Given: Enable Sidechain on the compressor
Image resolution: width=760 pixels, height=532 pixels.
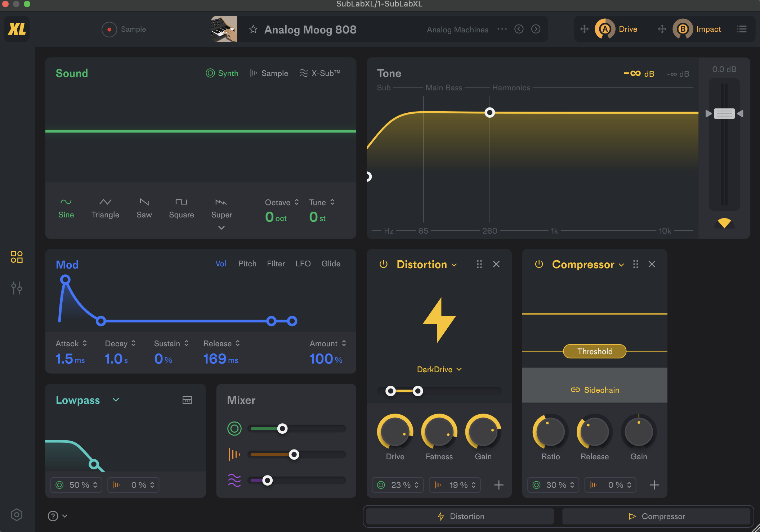Looking at the screenshot, I should pyautogui.click(x=595, y=390).
